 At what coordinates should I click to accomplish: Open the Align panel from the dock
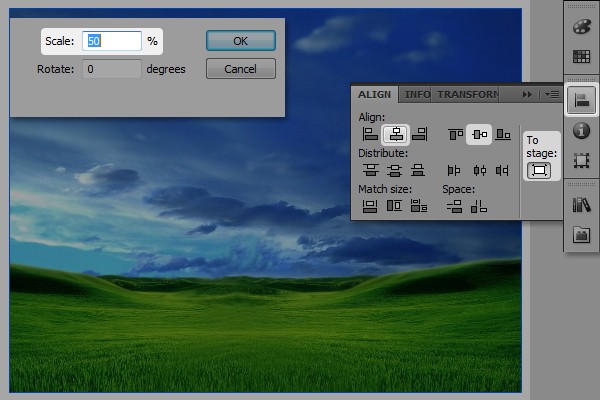tap(582, 100)
